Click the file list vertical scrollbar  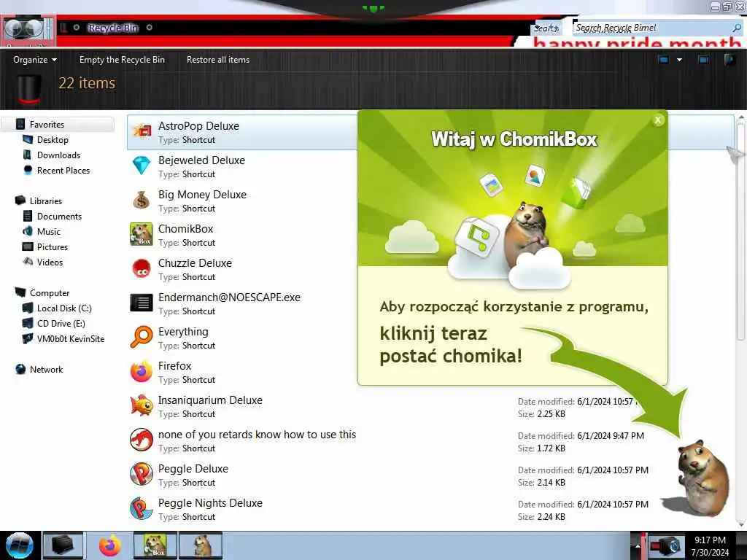(740, 228)
